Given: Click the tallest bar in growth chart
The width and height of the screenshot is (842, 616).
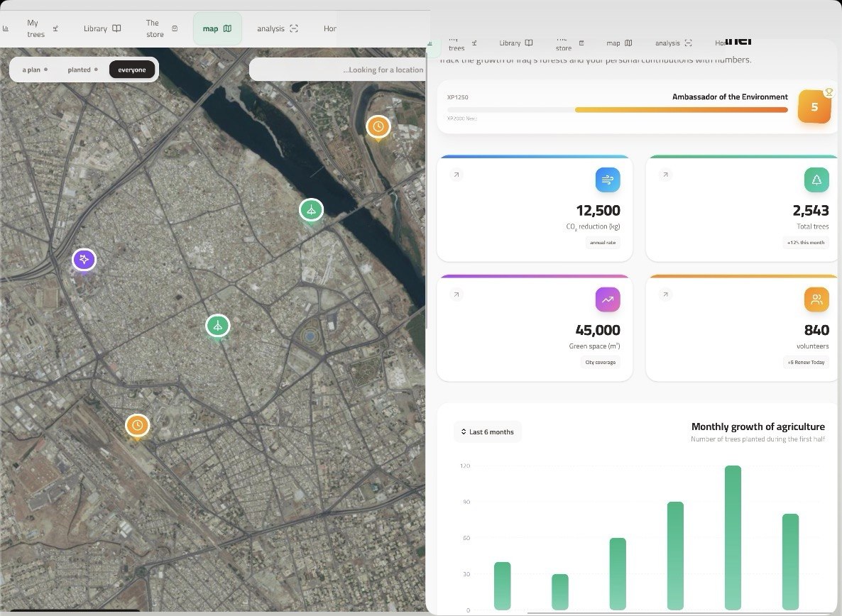Looking at the screenshot, I should [733, 537].
